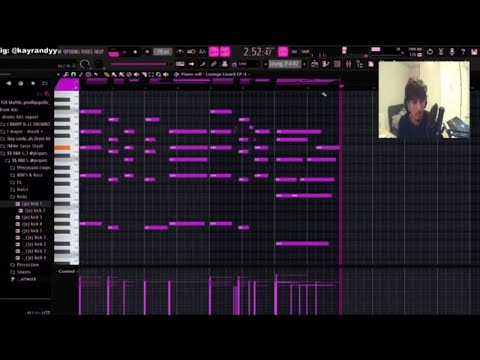Toggle the blend recording pink button
The height and width of the screenshot is (360, 480).
(214, 52)
